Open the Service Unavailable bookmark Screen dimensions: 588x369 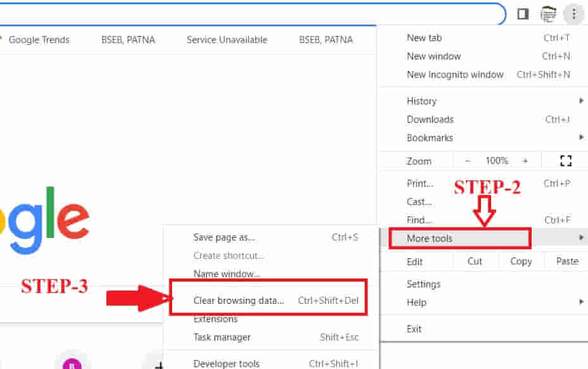point(227,40)
